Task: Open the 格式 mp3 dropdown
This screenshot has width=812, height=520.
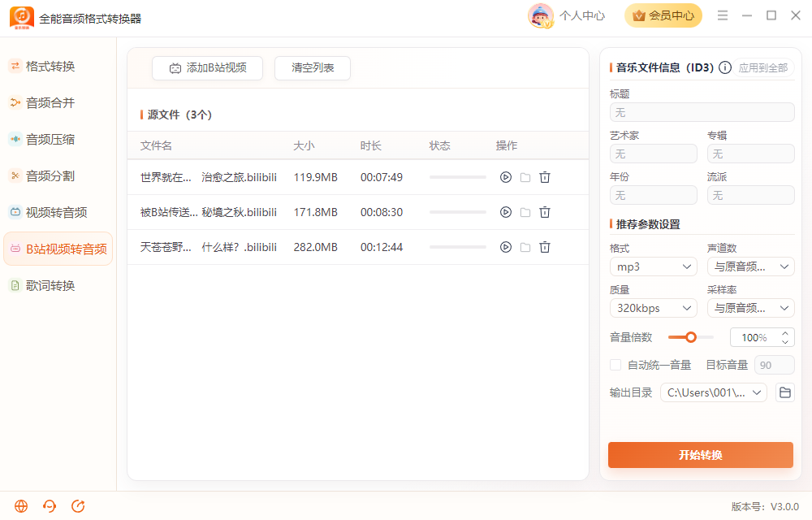Action: (654, 266)
